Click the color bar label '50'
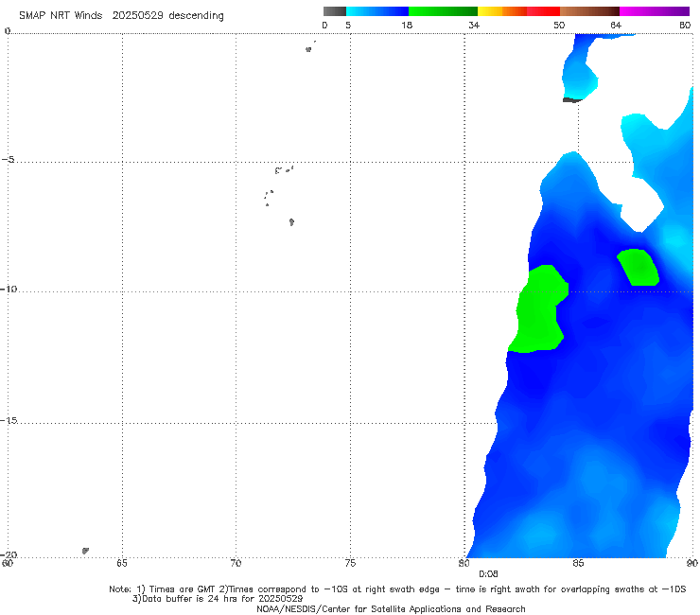Screen dimensions: 700x615 point(559,26)
